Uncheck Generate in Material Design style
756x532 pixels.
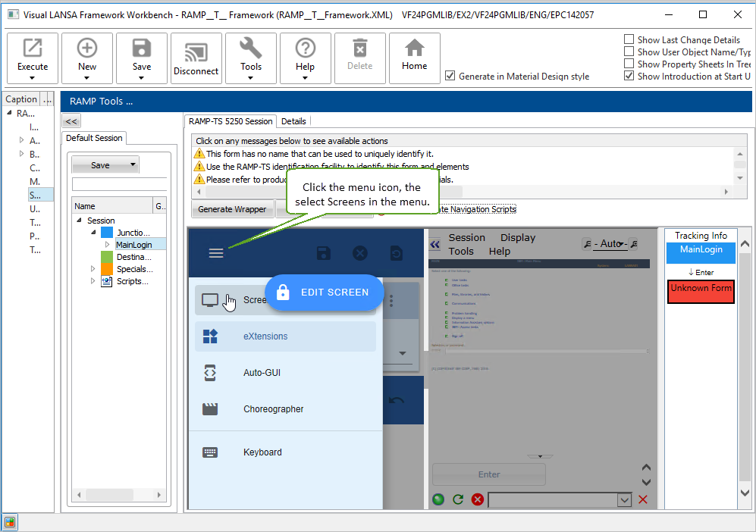pyautogui.click(x=450, y=77)
